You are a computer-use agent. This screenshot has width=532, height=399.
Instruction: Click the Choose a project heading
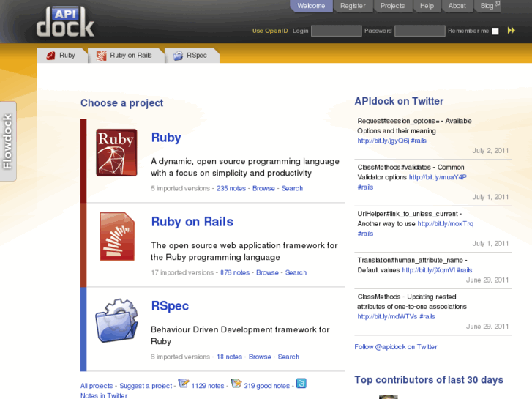point(121,103)
